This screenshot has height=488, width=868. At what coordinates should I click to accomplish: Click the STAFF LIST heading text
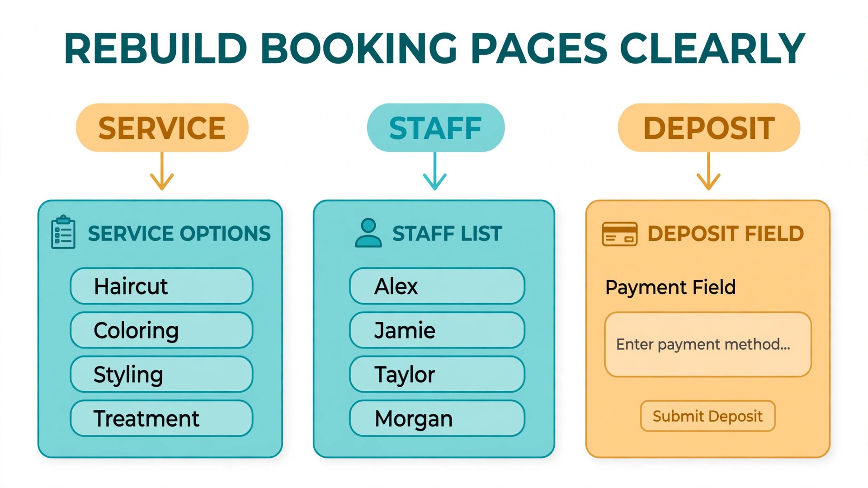pyautogui.click(x=447, y=234)
